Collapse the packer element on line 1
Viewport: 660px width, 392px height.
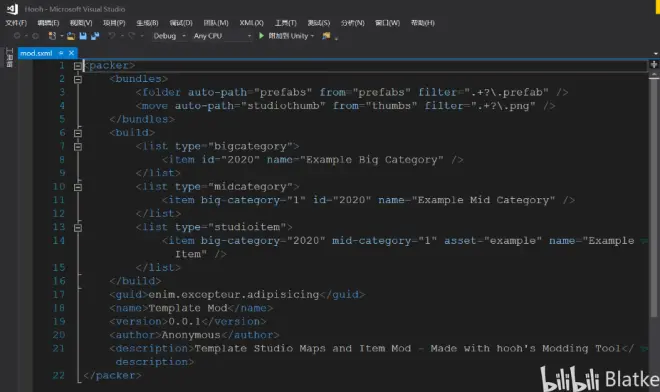coord(78,66)
